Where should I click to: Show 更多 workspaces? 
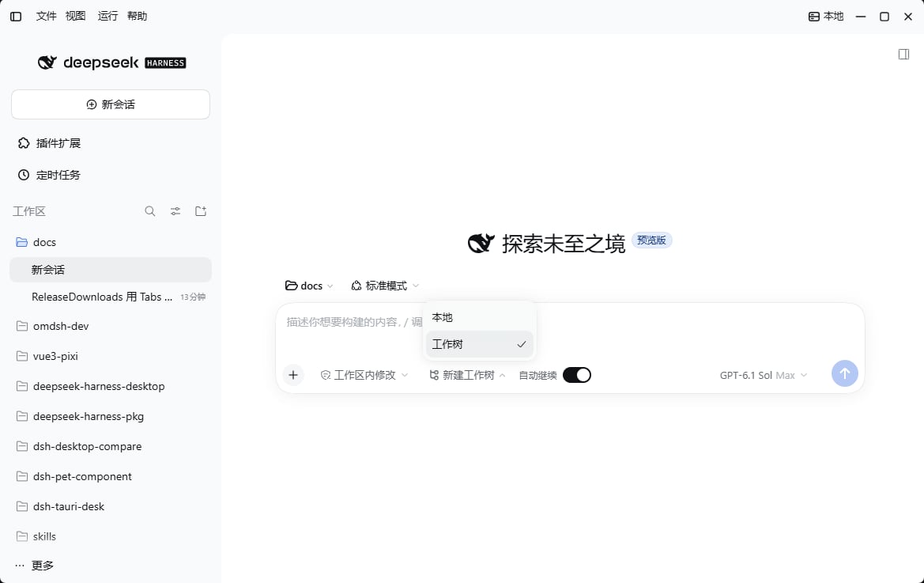click(x=35, y=566)
